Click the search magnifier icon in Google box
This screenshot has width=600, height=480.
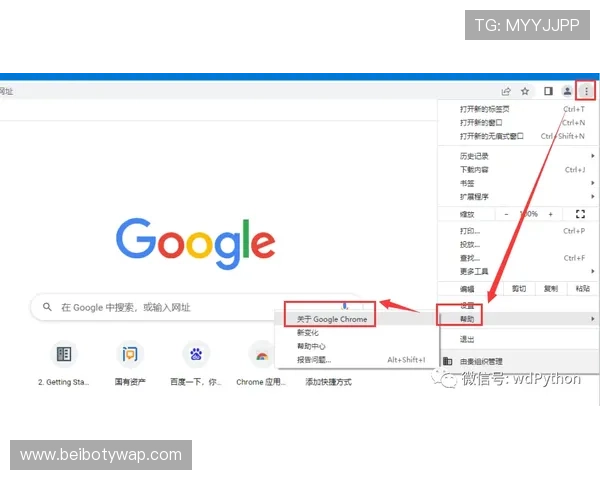click(47, 307)
